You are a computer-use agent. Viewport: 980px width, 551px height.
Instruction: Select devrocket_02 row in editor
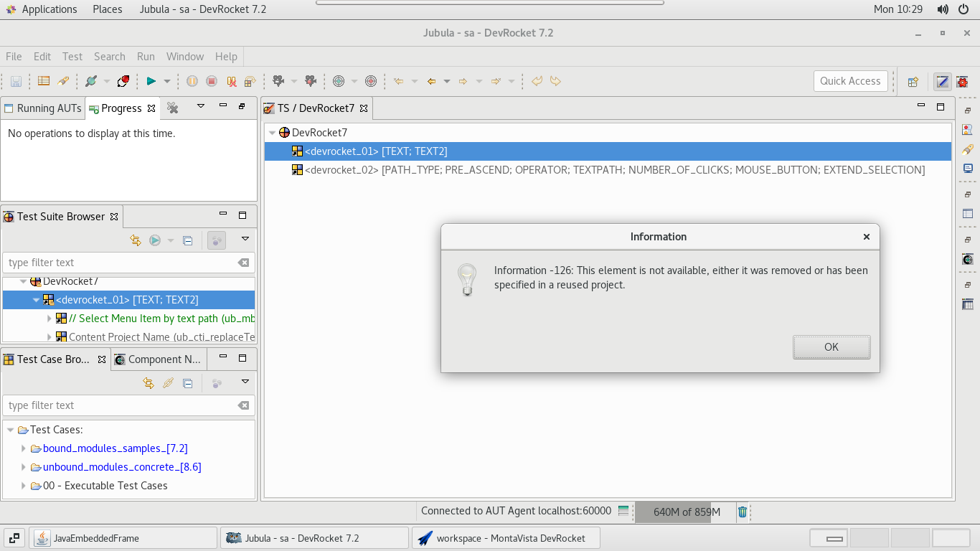point(608,170)
